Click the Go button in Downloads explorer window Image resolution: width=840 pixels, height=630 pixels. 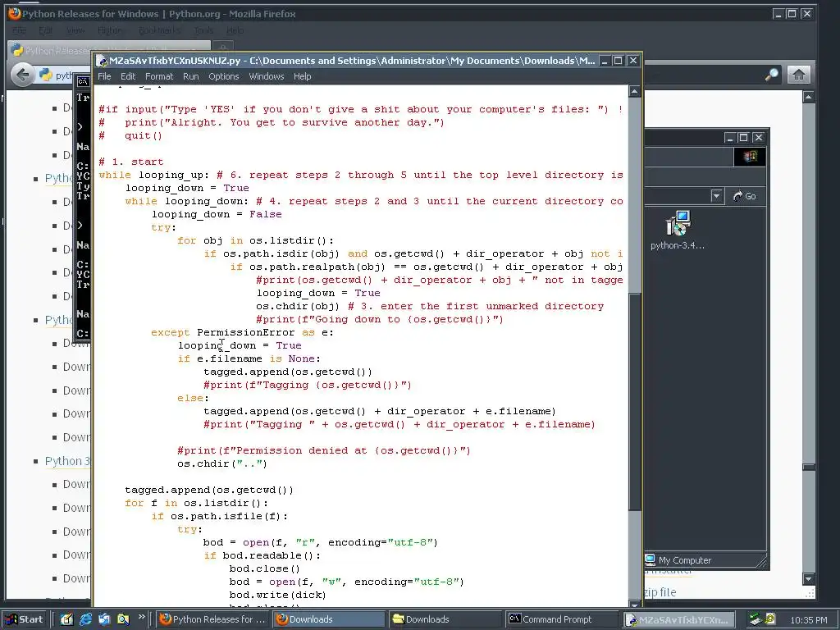[745, 196]
